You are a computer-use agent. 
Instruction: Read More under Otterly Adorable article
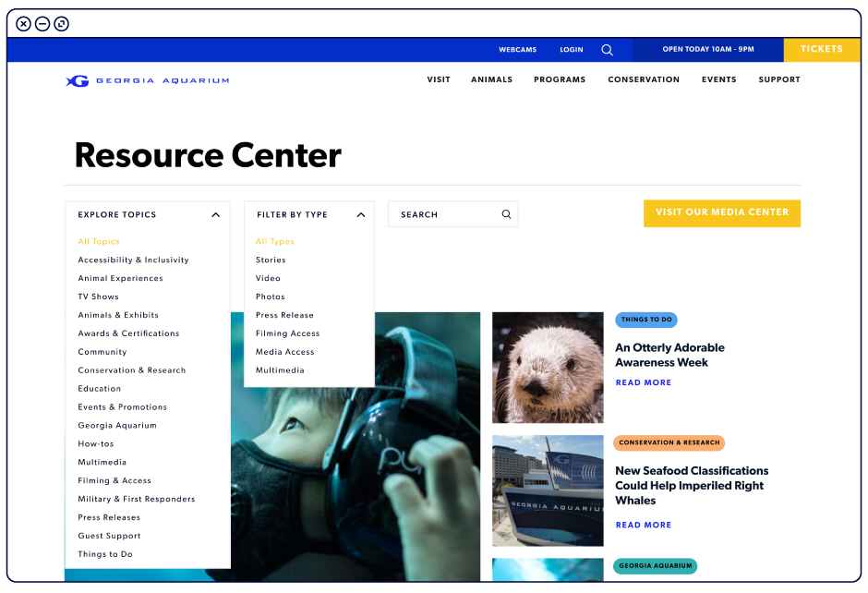click(x=644, y=382)
